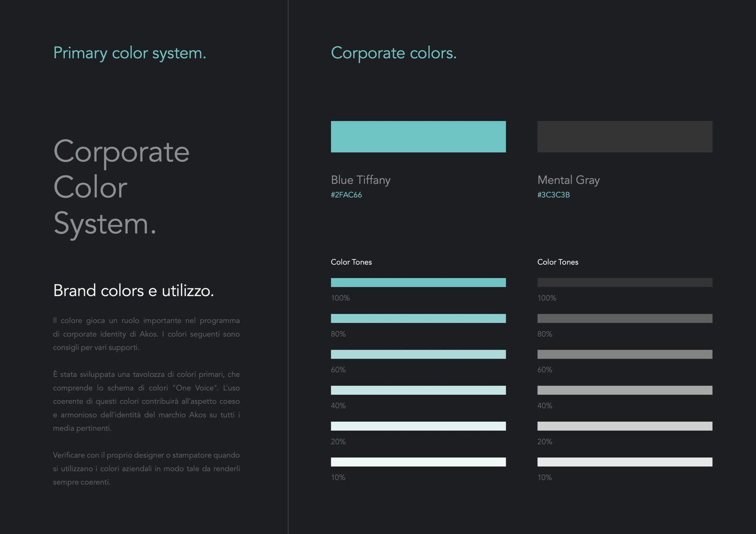This screenshot has height=534, width=756.
Task: Pick the 60% Mental Gray tone bar
Action: pos(625,354)
